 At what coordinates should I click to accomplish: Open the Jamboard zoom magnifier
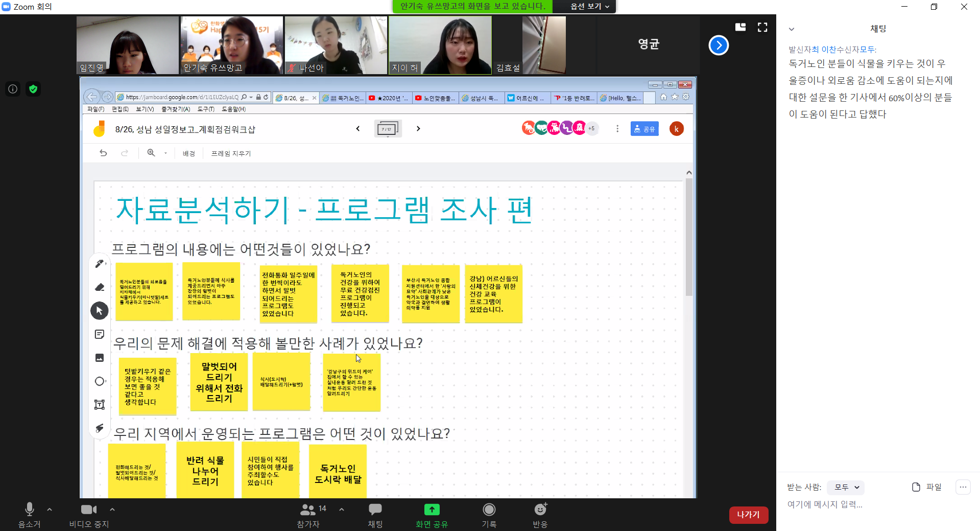point(151,153)
